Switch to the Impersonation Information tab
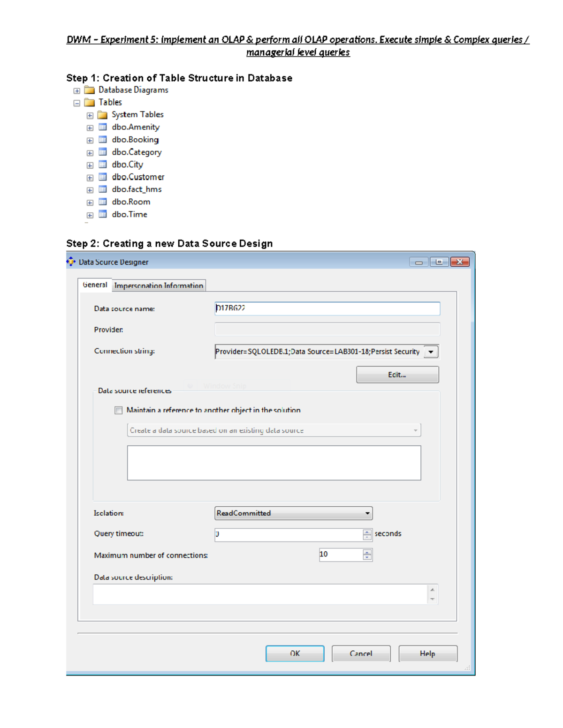 158,285
